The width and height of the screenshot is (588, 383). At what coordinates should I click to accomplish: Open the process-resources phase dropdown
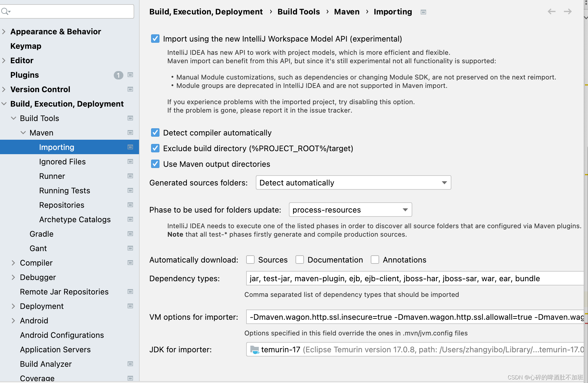coord(350,210)
